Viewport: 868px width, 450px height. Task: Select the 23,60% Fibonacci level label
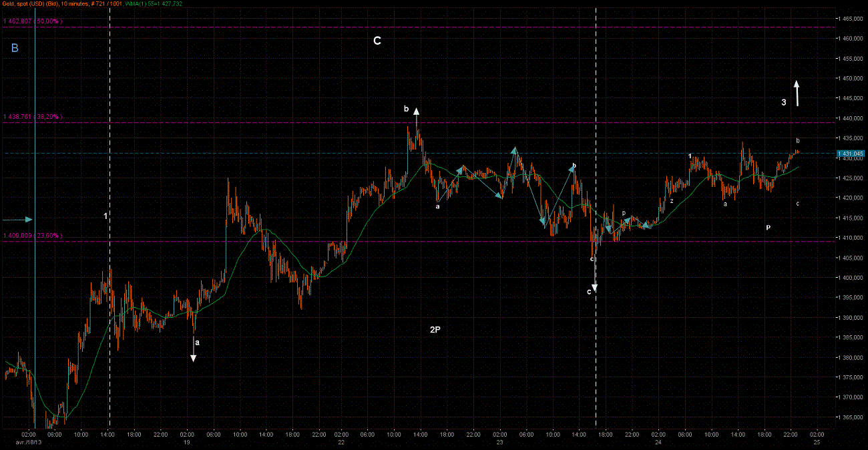coord(33,236)
